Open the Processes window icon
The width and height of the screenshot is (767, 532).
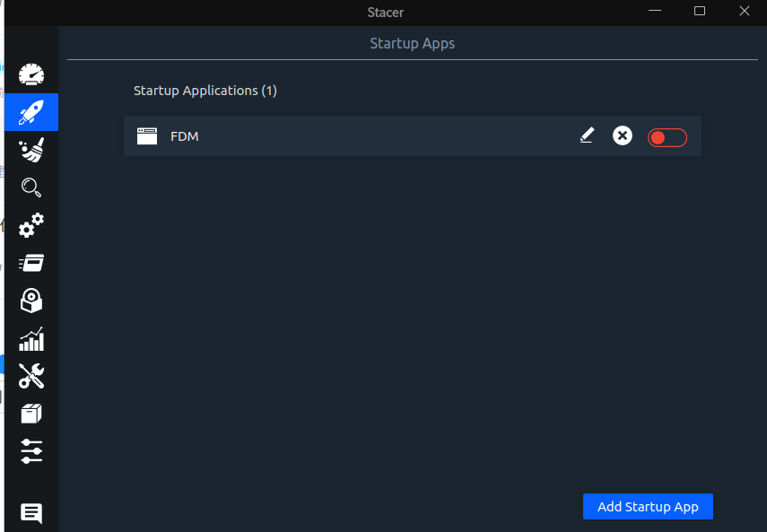31,263
